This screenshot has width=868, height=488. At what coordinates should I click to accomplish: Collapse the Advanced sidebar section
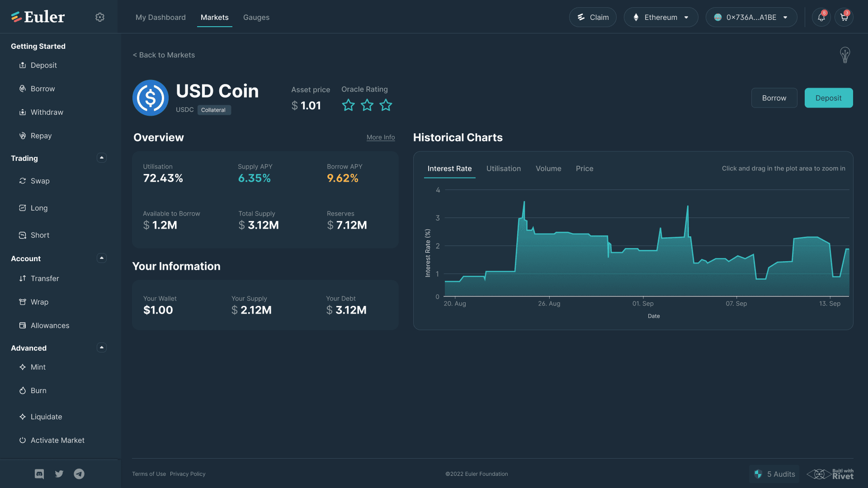click(102, 347)
